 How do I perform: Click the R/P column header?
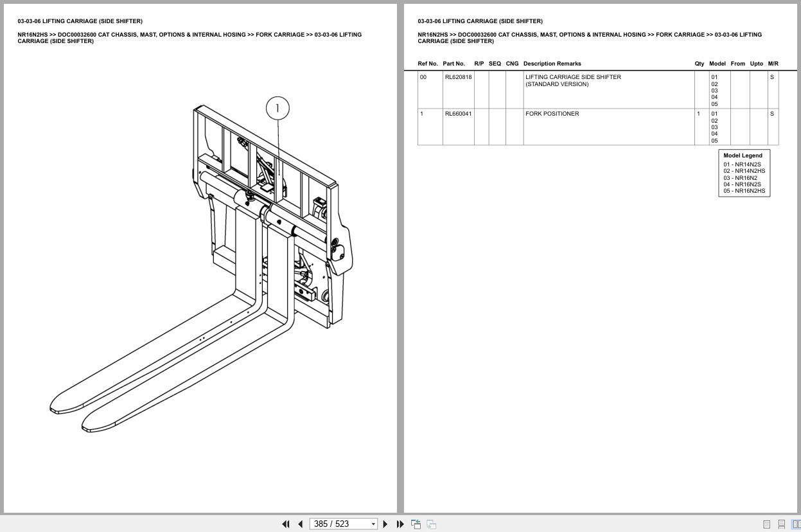[x=479, y=64]
